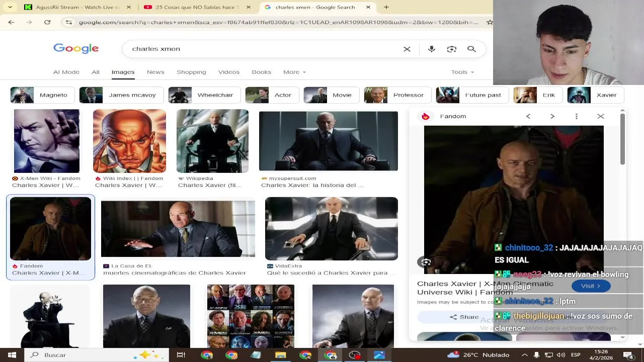
Task: Open the Wikipedia Charles Xavier image
Action: pyautogui.click(x=212, y=141)
